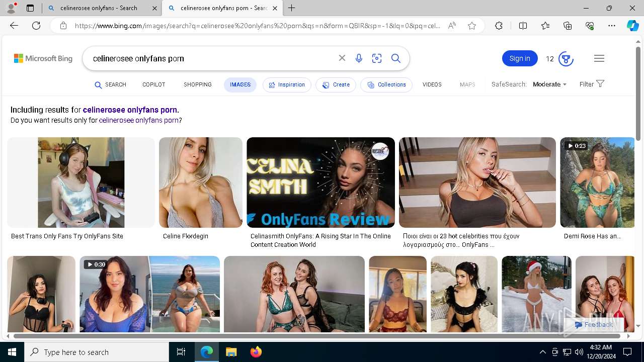Viewport: 644px width, 362px height.
Task: Go to Microsoft Bing home logo
Action: 43,58
